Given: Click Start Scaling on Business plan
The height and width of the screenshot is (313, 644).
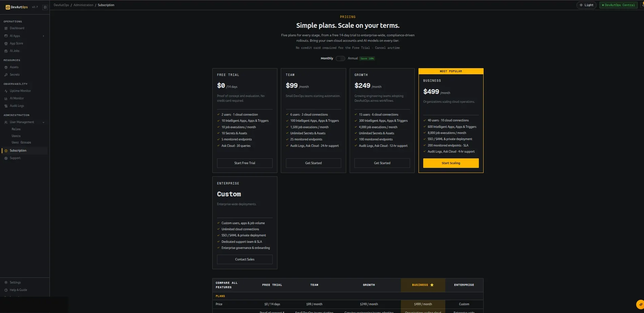Looking at the screenshot, I should point(451,163).
